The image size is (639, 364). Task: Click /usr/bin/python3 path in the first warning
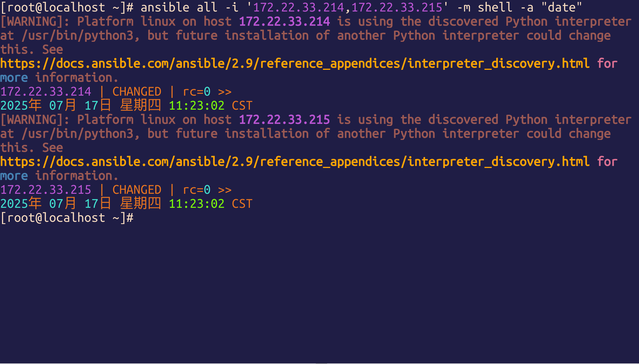pos(77,36)
